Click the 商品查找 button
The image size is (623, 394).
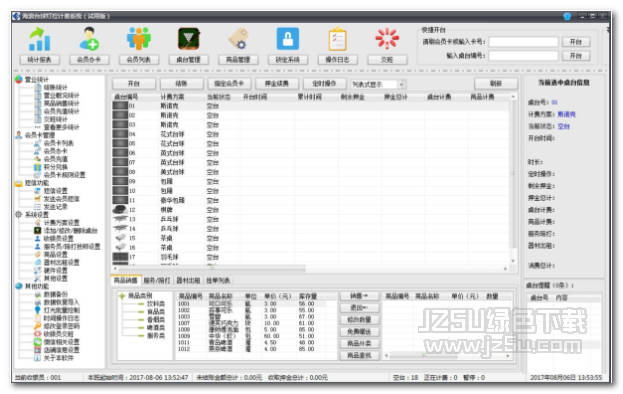(359, 355)
